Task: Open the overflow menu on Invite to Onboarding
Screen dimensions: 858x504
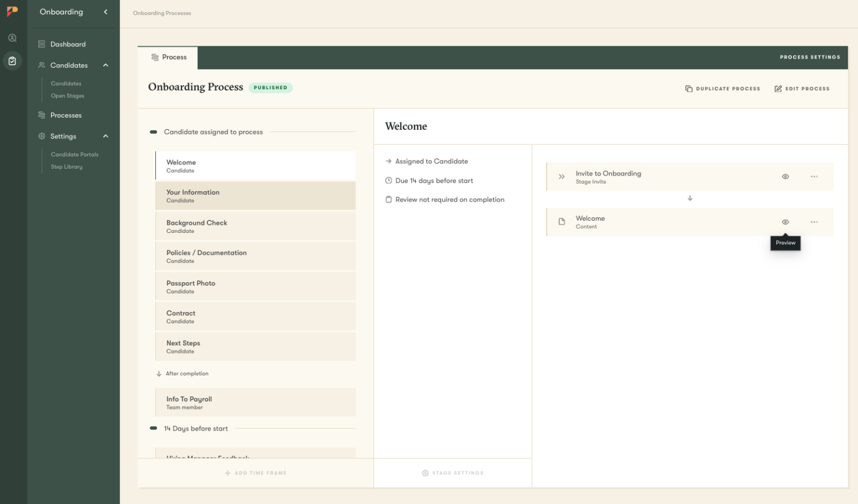Action: (814, 176)
